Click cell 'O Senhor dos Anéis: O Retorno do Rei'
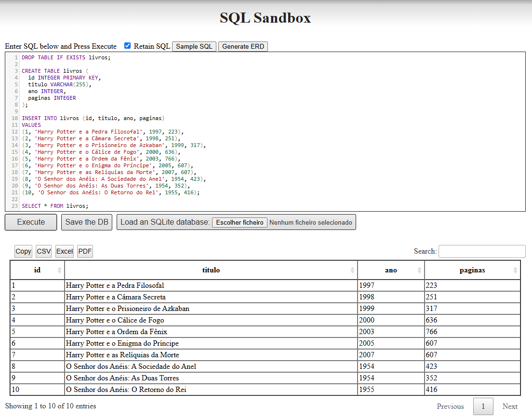 (x=211, y=390)
